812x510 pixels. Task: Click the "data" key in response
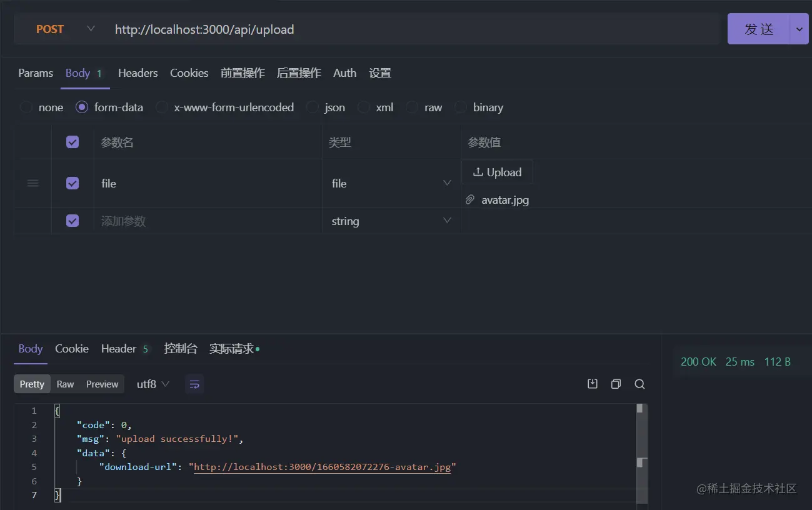[93, 453]
